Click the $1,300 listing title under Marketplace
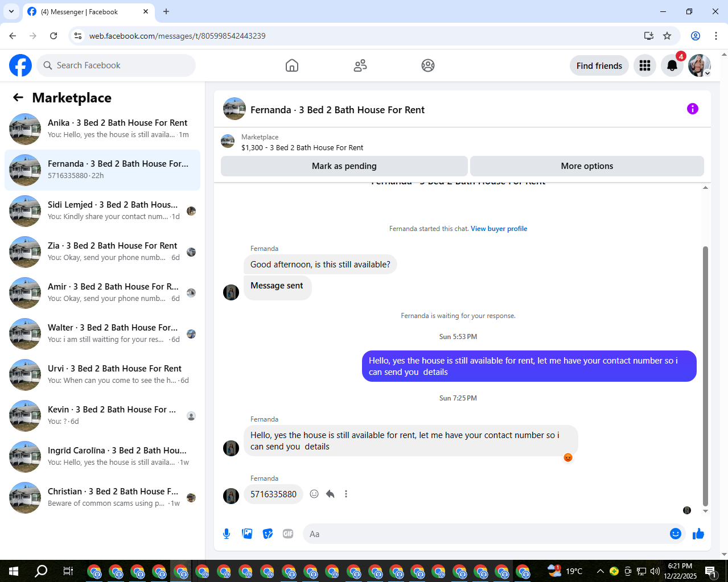Screen dimensions: 728x582 click(x=302, y=147)
